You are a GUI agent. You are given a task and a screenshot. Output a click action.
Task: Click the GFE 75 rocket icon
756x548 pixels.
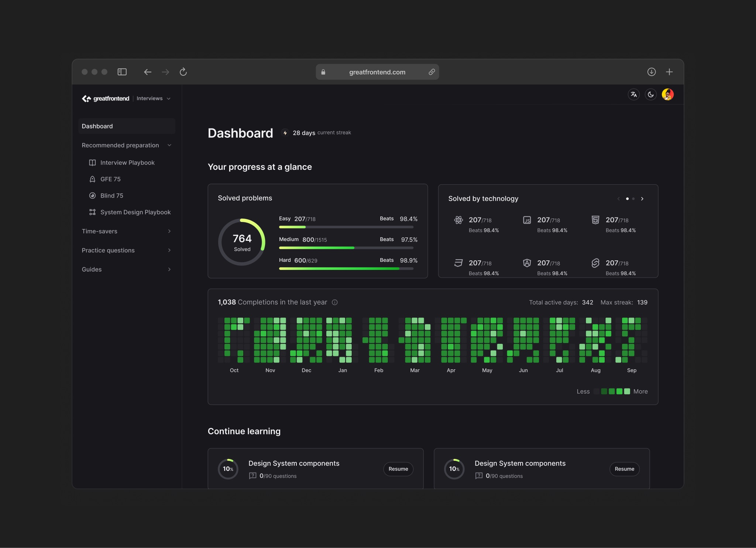92,179
